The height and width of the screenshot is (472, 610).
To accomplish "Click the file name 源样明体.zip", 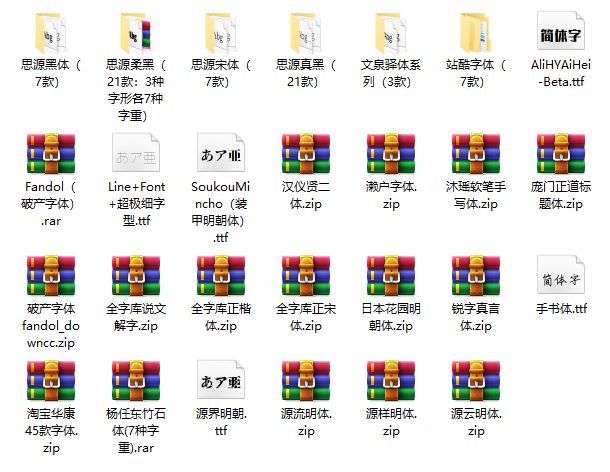I will (x=391, y=422).
